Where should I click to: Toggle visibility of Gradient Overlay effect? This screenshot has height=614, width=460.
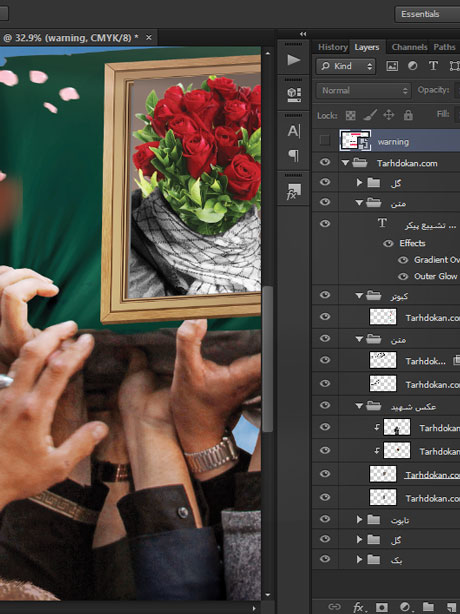[403, 260]
